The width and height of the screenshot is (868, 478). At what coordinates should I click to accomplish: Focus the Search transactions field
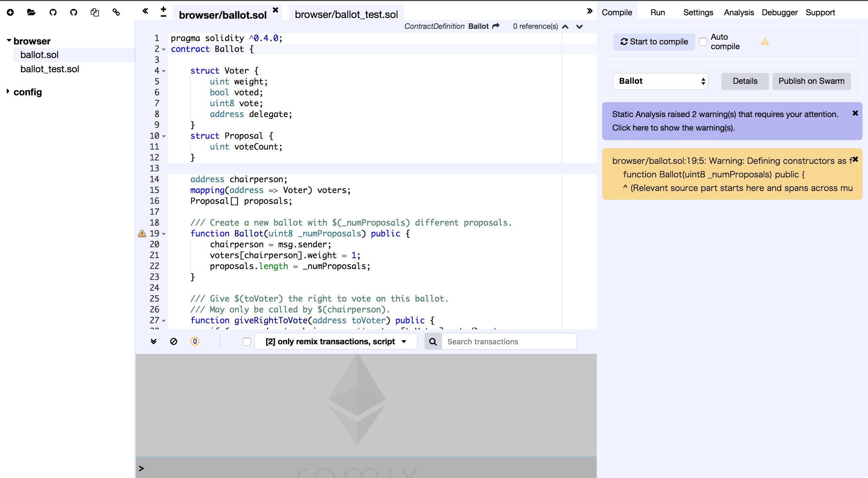click(509, 342)
